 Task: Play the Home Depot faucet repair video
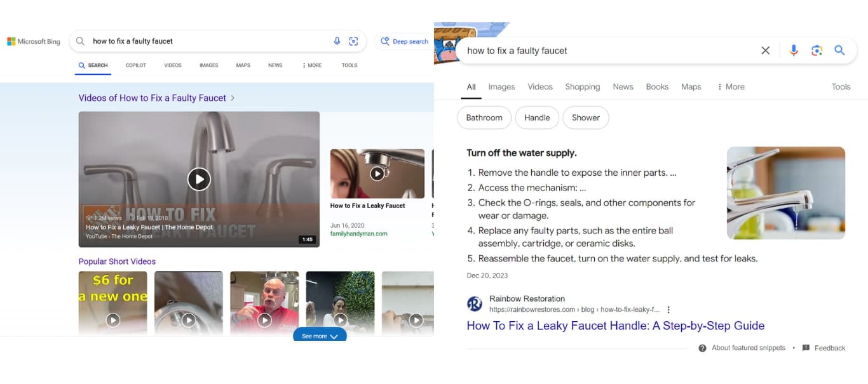[x=199, y=179]
